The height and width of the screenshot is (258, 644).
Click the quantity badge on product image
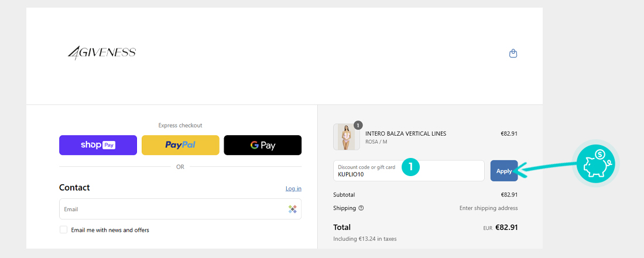358,125
